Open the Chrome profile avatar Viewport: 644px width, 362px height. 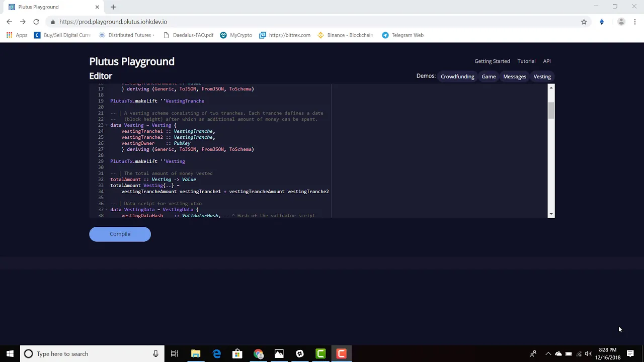621,22
